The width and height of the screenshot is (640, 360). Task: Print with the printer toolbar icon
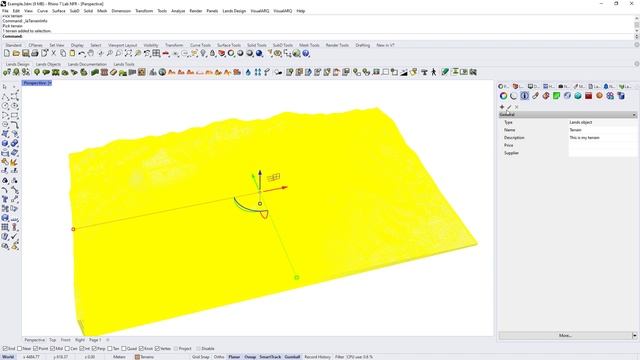click(35, 53)
